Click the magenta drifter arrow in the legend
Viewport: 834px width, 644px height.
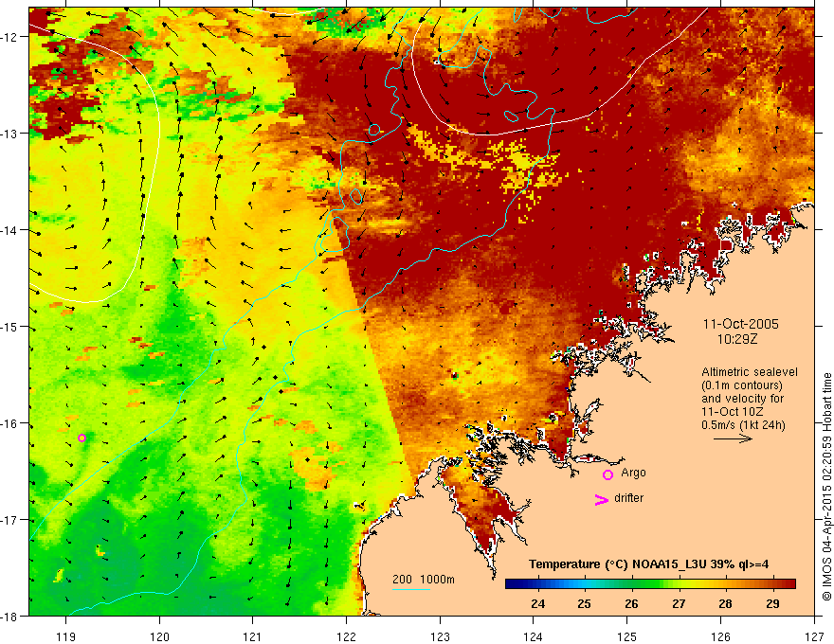pos(601,499)
